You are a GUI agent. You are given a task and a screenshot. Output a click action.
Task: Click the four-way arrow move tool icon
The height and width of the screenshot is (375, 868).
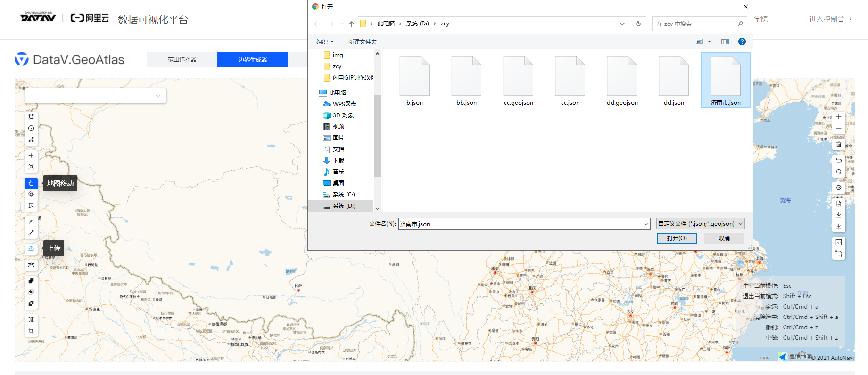click(x=31, y=155)
